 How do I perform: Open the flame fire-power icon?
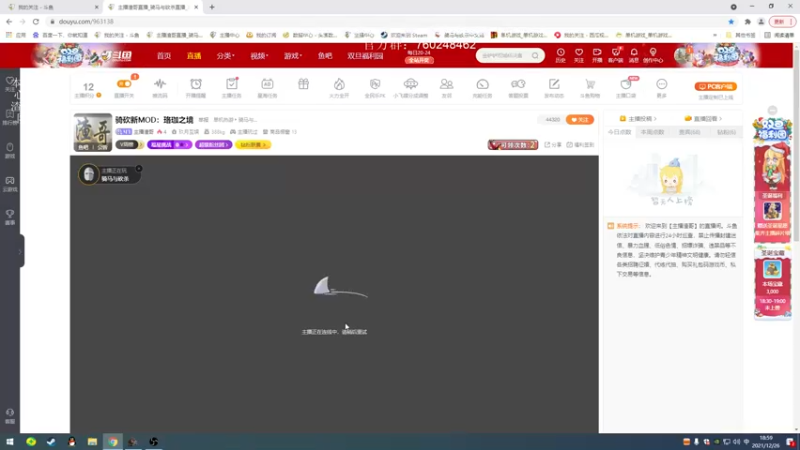click(x=339, y=84)
